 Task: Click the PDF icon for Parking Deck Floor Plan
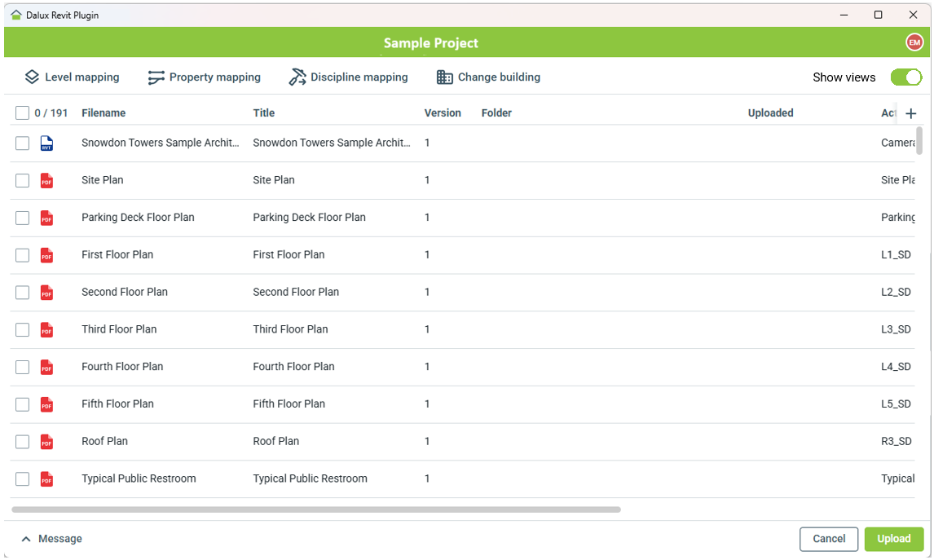point(46,218)
